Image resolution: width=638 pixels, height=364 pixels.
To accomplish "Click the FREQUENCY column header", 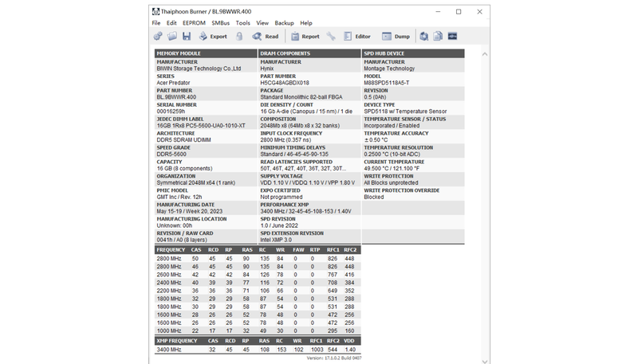I will tap(171, 250).
